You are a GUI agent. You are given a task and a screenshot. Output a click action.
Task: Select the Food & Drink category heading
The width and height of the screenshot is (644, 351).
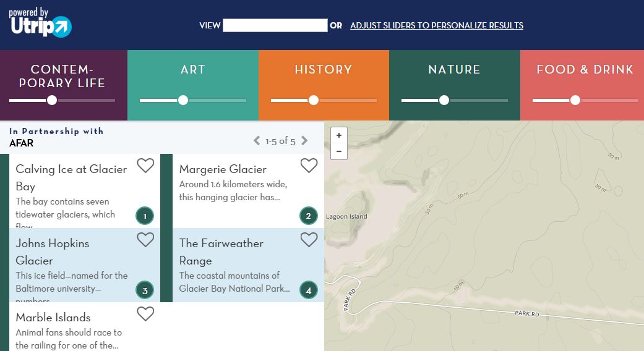(x=585, y=70)
